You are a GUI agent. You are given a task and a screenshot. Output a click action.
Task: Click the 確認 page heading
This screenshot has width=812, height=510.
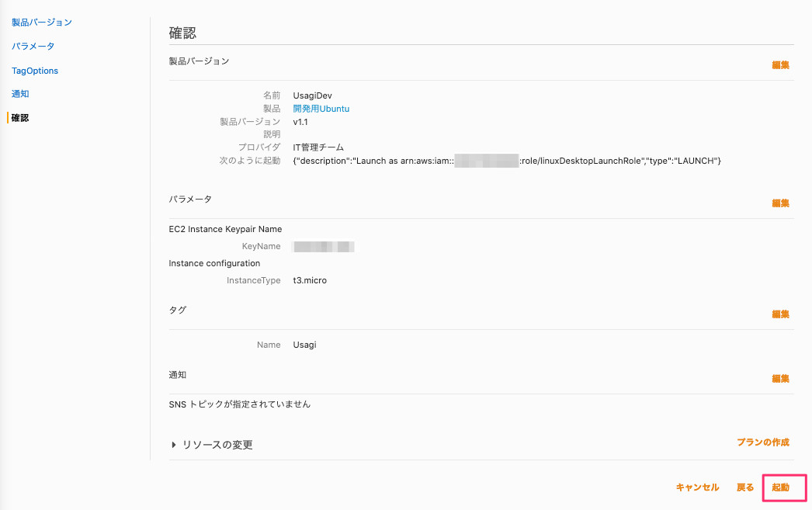coord(182,33)
